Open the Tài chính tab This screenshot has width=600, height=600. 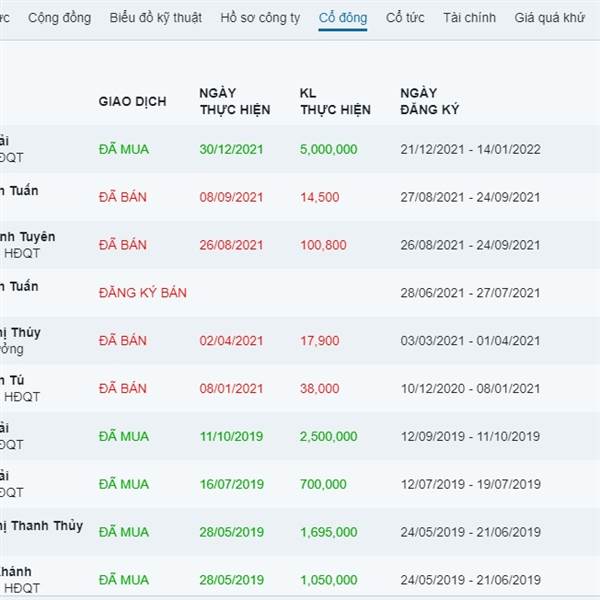[470, 18]
